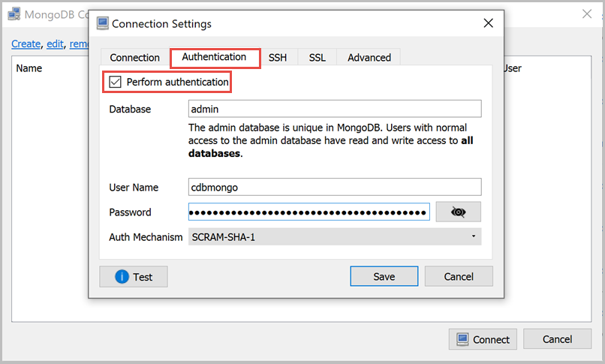Close the Connection Settings dialog
This screenshot has height=364, width=605.
(488, 23)
